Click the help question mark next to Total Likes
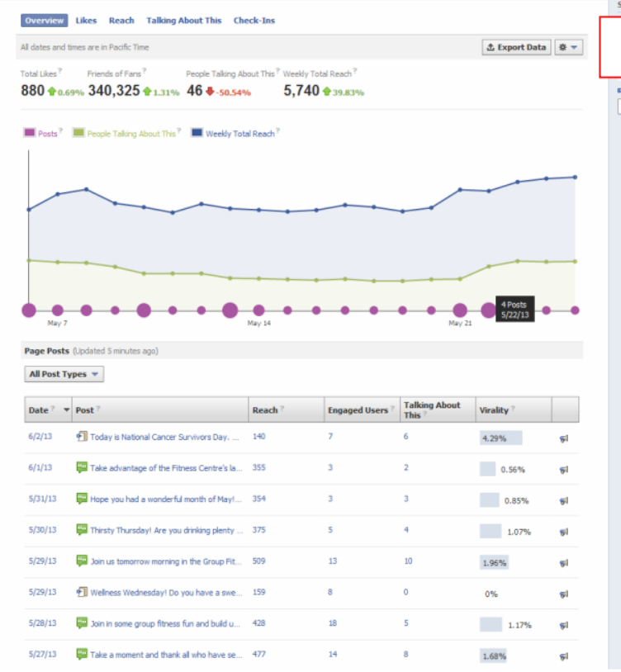The width and height of the screenshot is (621, 672). (60, 72)
